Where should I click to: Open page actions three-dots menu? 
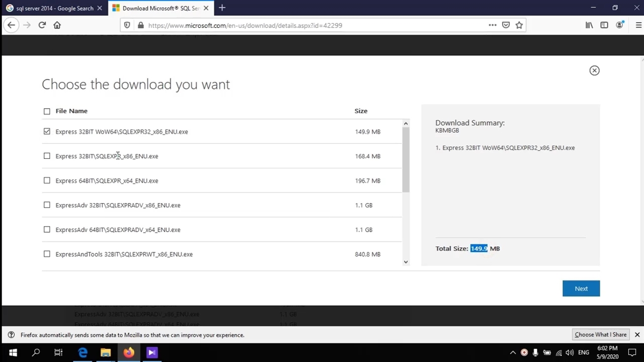pyautogui.click(x=492, y=25)
